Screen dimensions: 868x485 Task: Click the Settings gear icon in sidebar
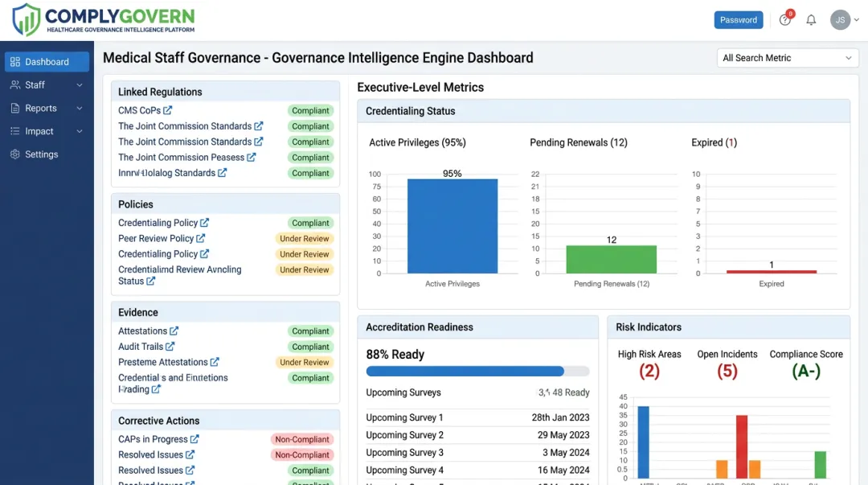tap(15, 154)
